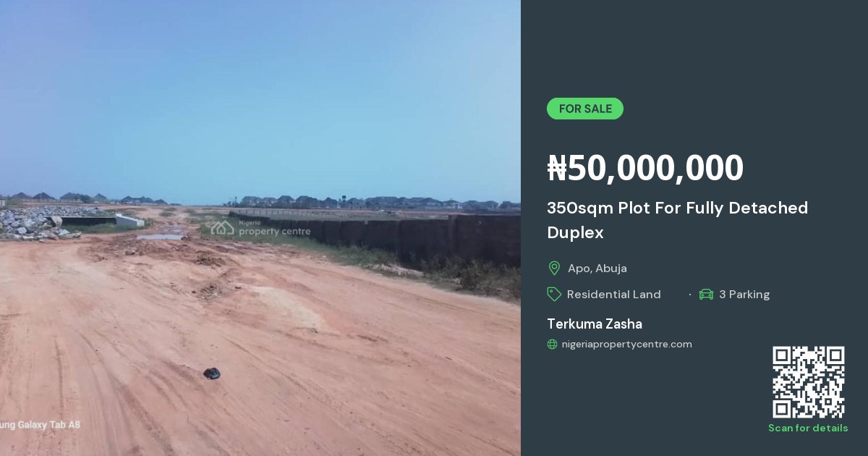Click agent name Terkuma Zasha
The height and width of the screenshot is (456, 868).
point(595,324)
